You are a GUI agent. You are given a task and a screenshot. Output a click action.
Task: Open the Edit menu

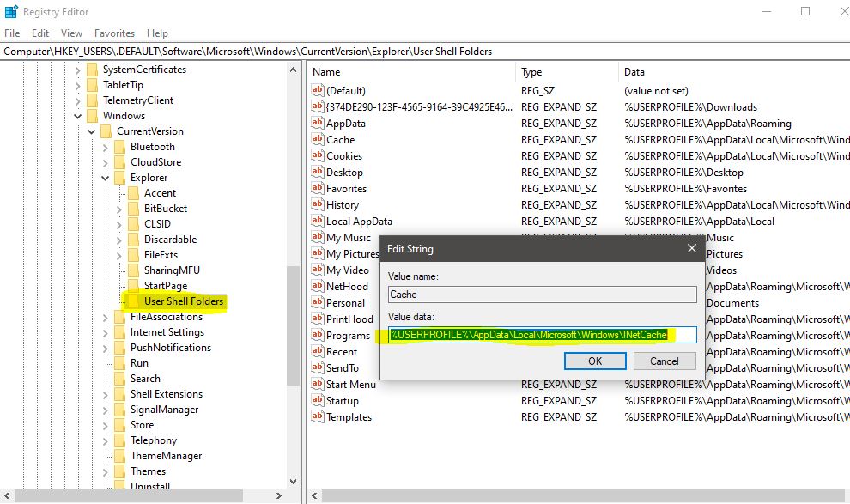point(40,33)
